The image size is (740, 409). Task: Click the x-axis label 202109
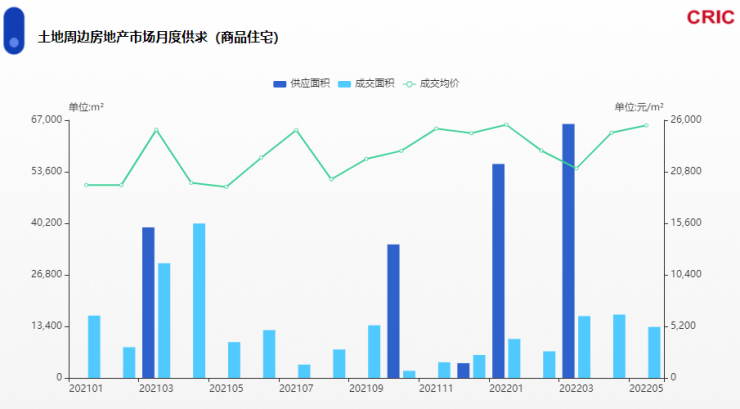(366, 389)
